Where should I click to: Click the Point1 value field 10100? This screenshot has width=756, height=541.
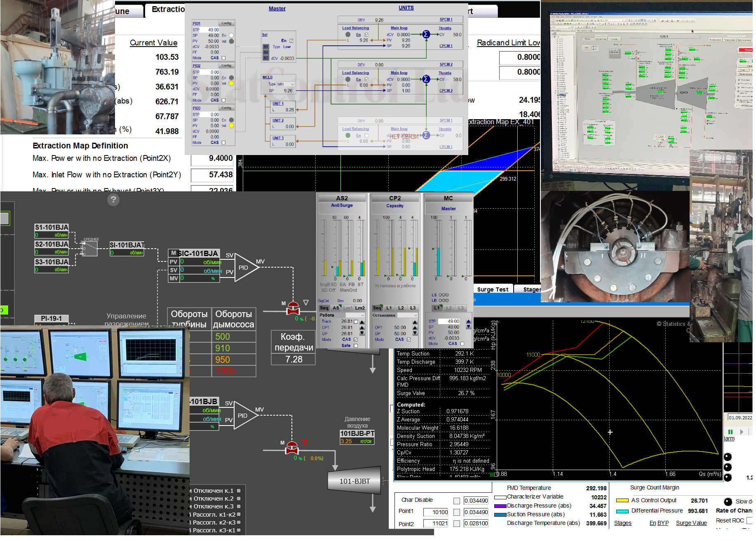pyautogui.click(x=435, y=512)
